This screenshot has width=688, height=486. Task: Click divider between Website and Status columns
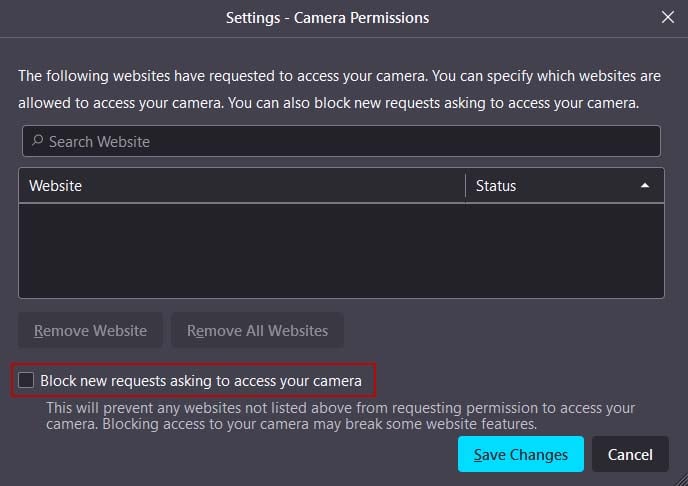[466, 186]
